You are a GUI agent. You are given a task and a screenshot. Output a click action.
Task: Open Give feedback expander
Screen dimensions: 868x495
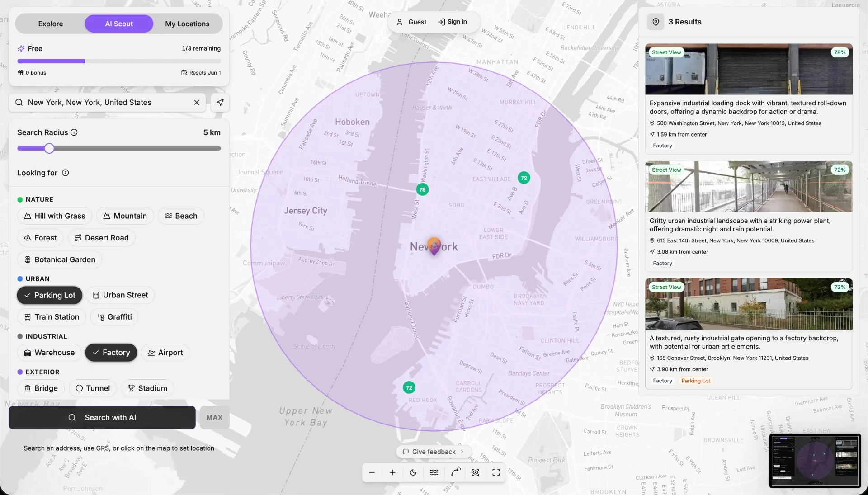[434, 452]
